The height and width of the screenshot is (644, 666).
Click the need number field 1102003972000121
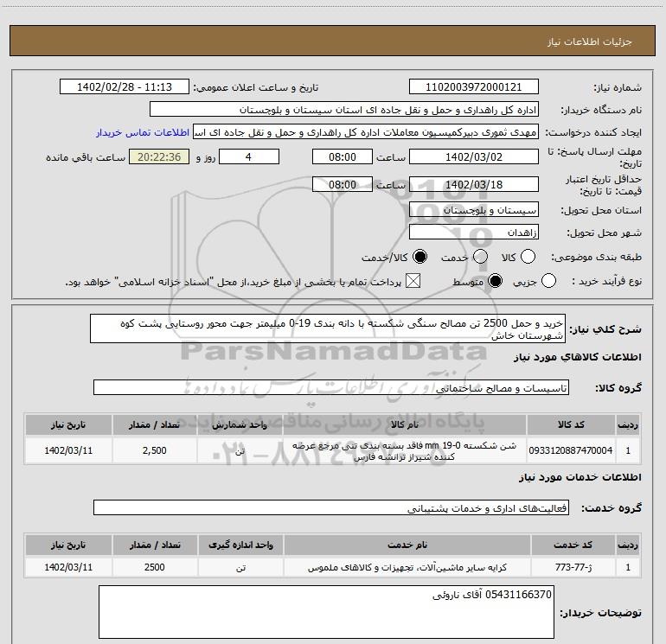point(474,86)
